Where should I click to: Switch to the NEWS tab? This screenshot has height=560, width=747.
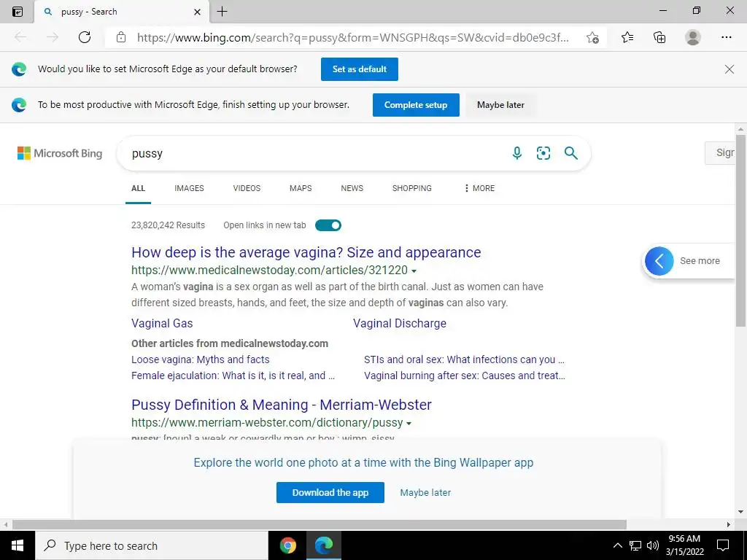pos(352,188)
